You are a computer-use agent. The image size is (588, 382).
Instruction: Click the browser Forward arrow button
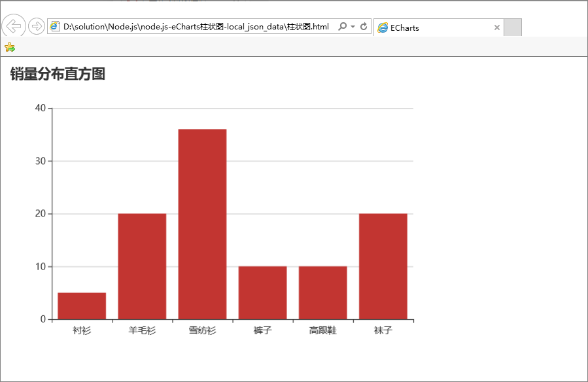pos(37,26)
